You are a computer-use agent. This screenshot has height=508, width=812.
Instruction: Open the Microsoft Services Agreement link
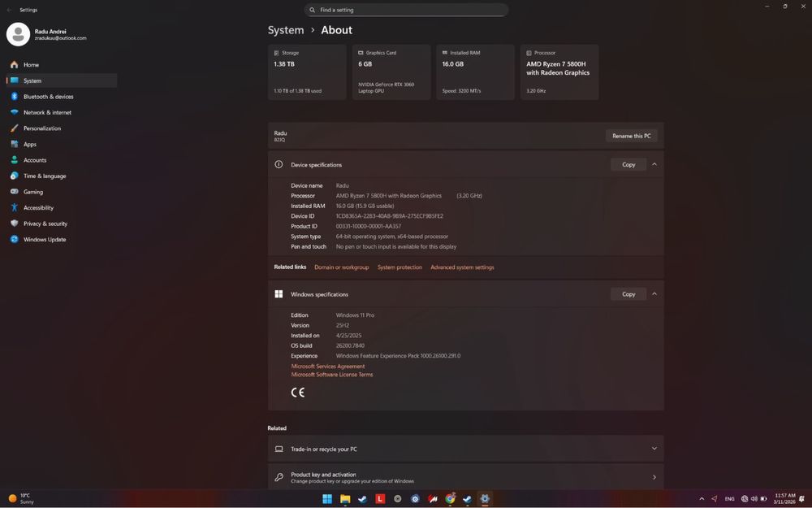[328, 367]
